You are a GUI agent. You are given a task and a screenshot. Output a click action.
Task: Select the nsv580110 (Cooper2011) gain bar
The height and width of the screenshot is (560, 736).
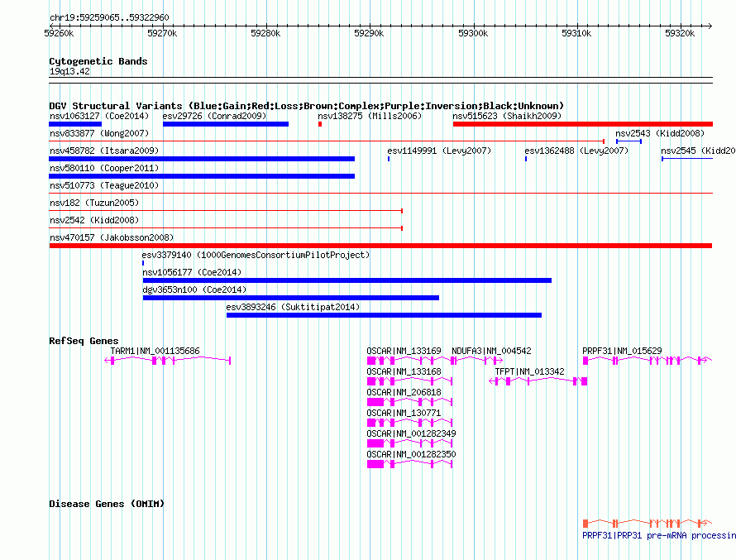[x=202, y=176]
